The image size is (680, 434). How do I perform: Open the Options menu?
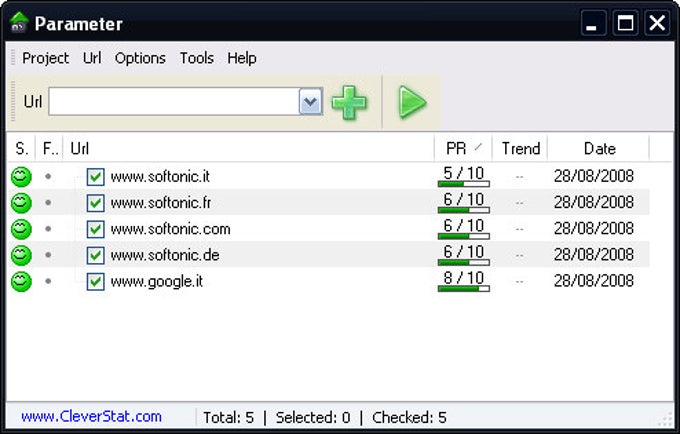click(x=140, y=58)
